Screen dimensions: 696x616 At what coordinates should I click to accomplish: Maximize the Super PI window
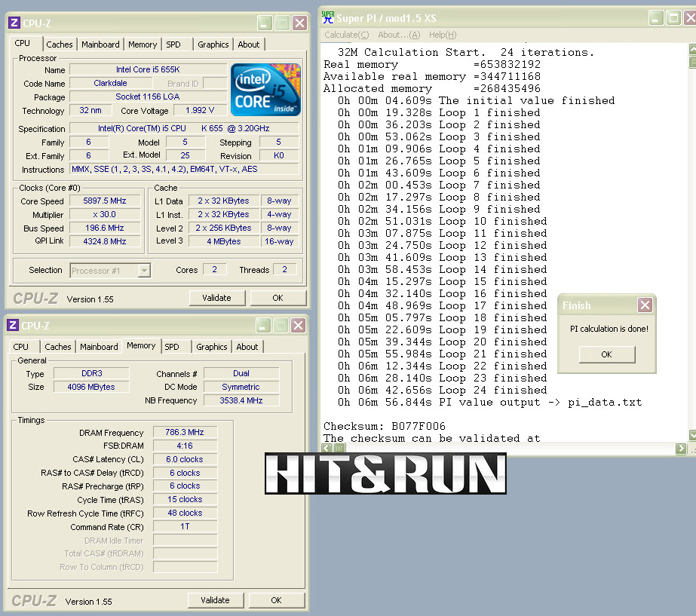673,18
